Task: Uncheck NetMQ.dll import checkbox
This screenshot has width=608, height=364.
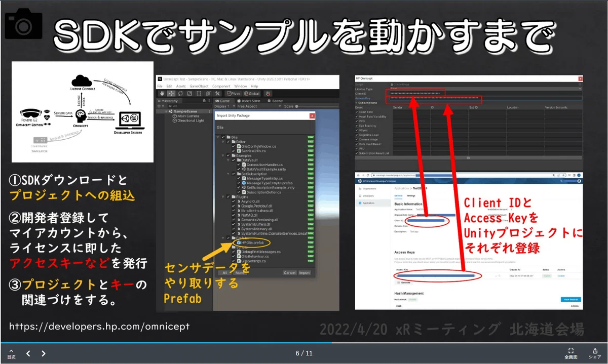Action: tap(233, 215)
